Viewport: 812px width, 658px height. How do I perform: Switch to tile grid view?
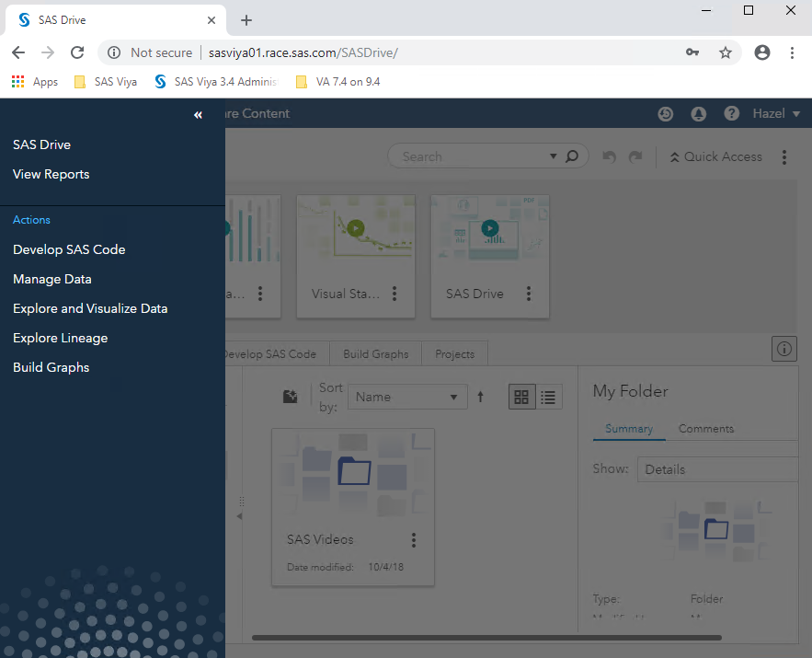(x=521, y=397)
